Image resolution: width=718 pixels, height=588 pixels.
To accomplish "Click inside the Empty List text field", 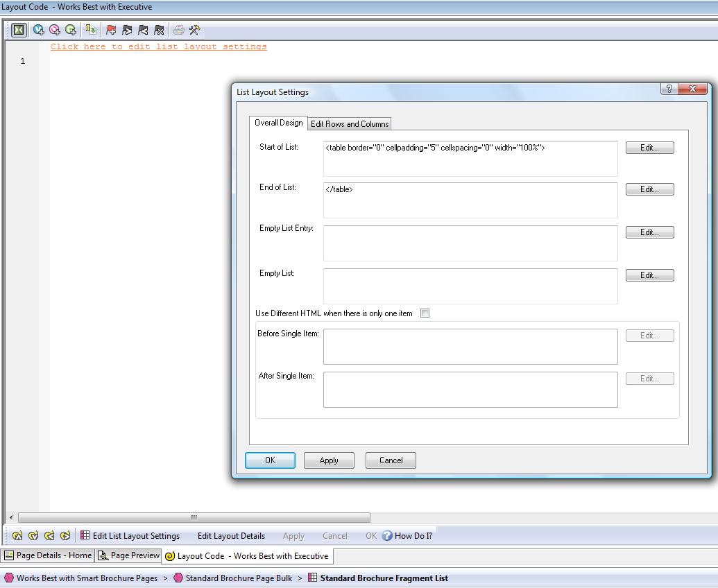I will (470, 286).
